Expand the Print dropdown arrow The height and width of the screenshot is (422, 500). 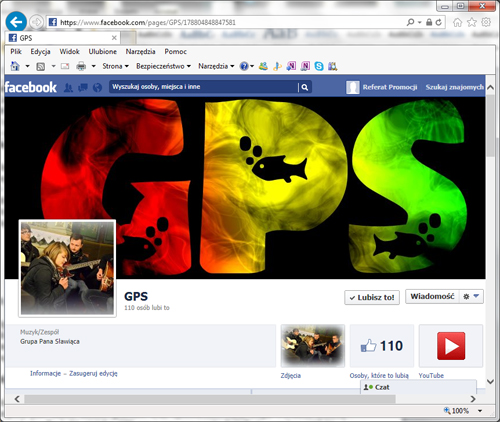[94, 66]
